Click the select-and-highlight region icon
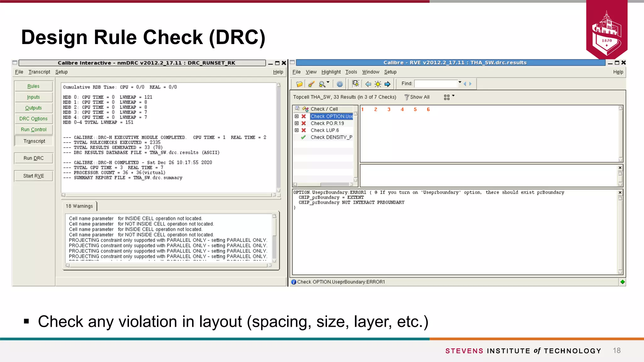The width and height of the screenshot is (644, 362). click(356, 84)
